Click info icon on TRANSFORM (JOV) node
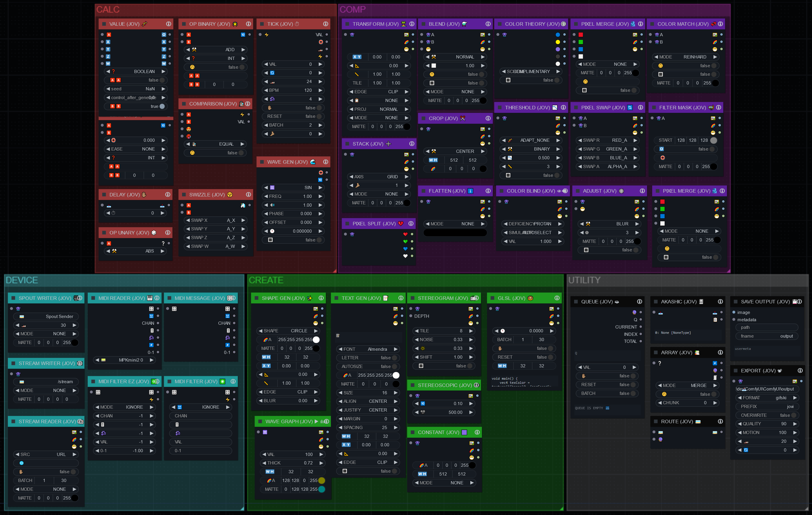812x515 pixels. (412, 24)
